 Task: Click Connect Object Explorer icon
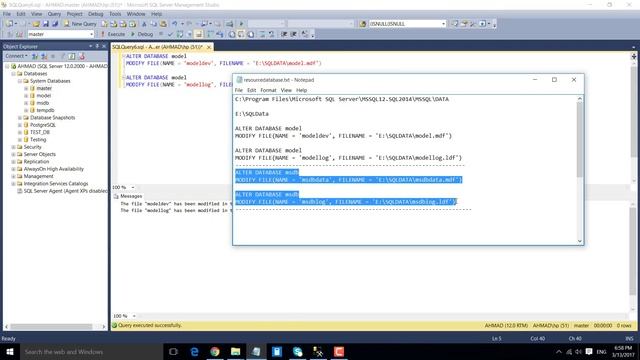[x=35, y=56]
